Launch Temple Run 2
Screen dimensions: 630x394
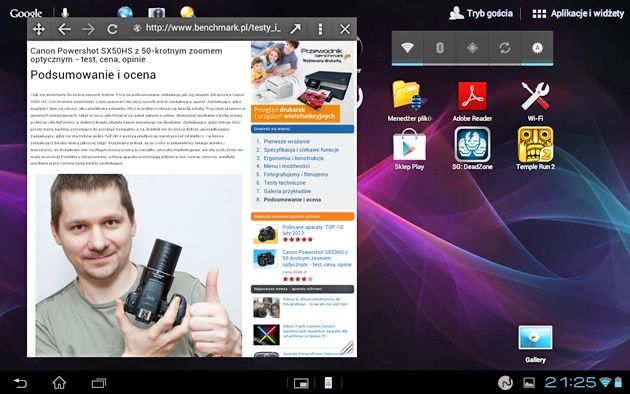[x=535, y=149]
